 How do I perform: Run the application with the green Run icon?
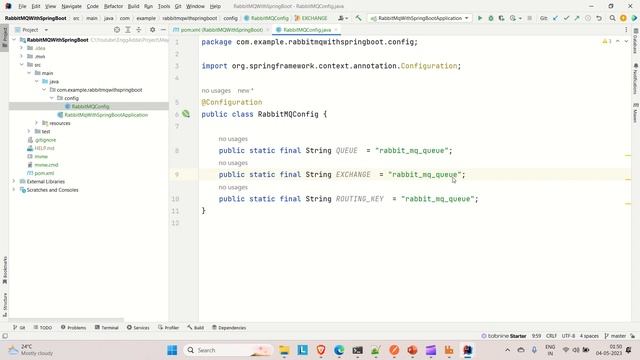tap(480, 18)
